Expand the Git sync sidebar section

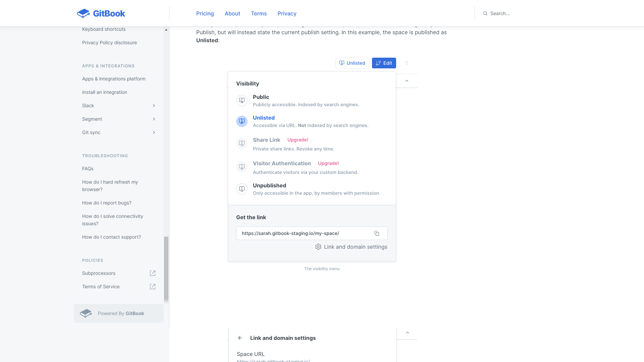pos(154,132)
